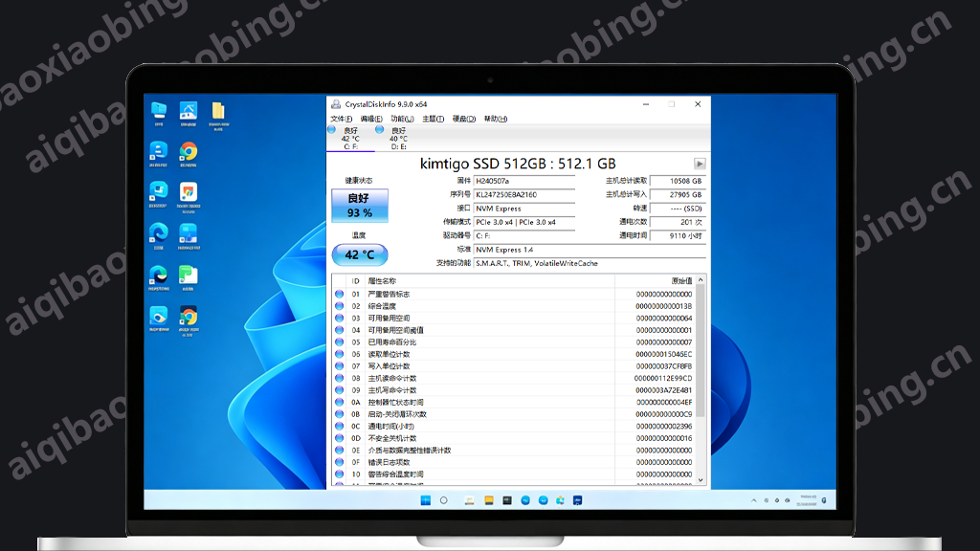Click the serial number field KL247250E8A2160
980x551 pixels.
click(x=523, y=195)
